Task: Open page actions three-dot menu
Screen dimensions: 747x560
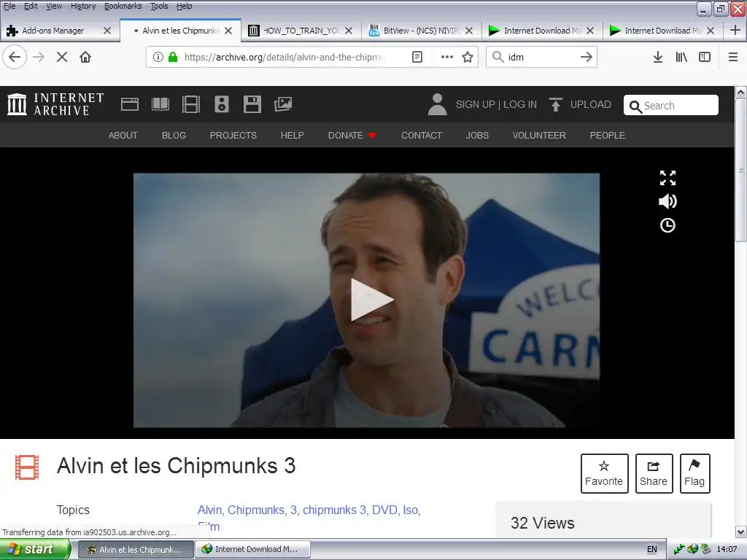Action: pyautogui.click(x=447, y=57)
